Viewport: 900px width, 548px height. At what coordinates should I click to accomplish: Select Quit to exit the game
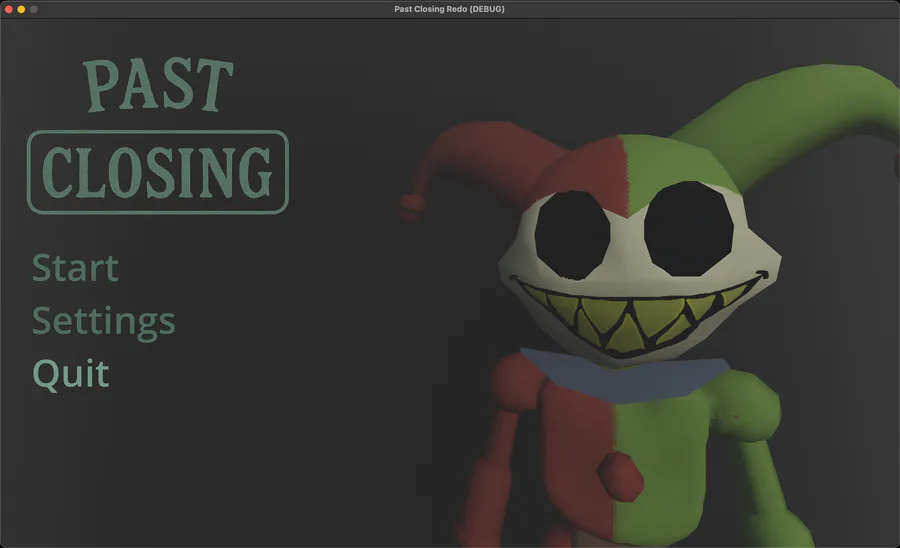point(71,374)
